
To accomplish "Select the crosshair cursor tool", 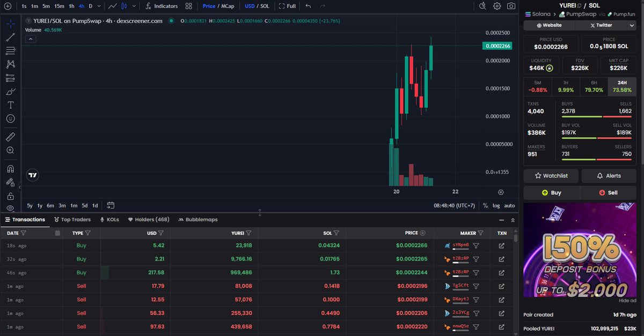I will click(10, 24).
